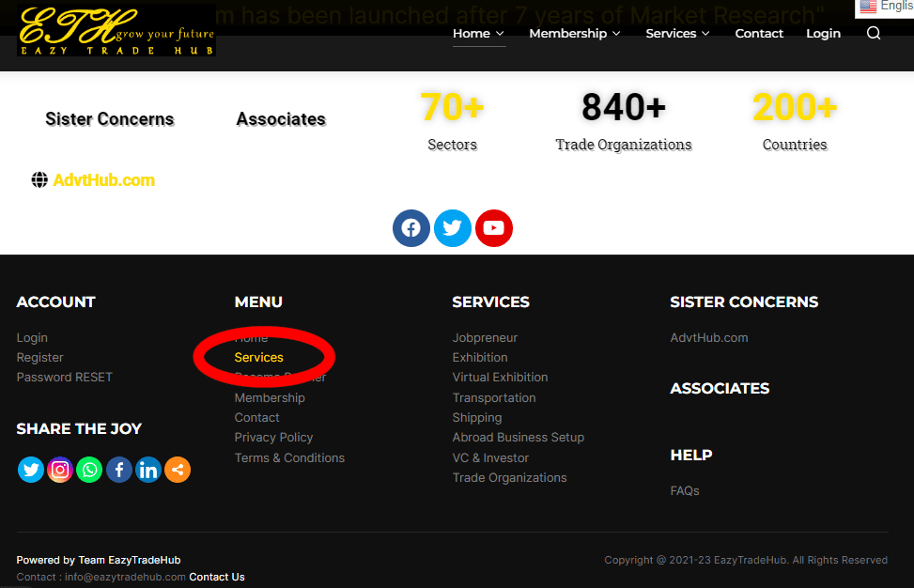Open the red YouTube icon
The width and height of the screenshot is (914, 588).
[494, 228]
